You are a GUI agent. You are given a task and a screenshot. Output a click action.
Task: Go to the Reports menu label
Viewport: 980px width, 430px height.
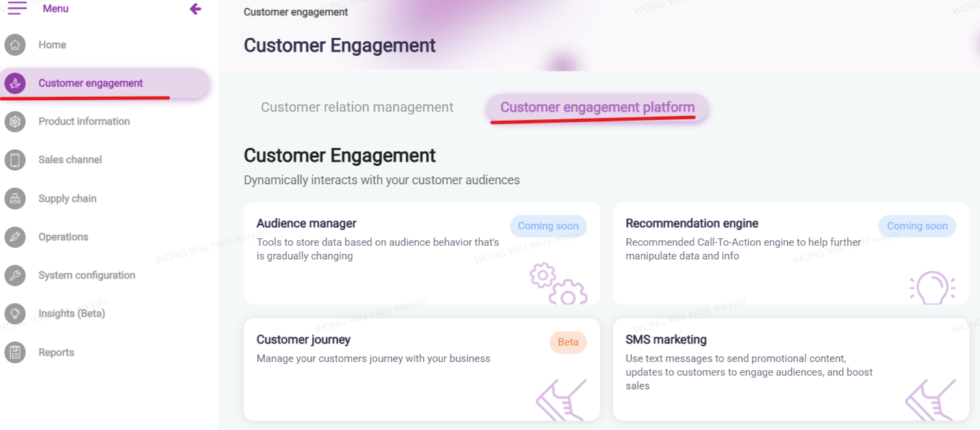tap(56, 353)
